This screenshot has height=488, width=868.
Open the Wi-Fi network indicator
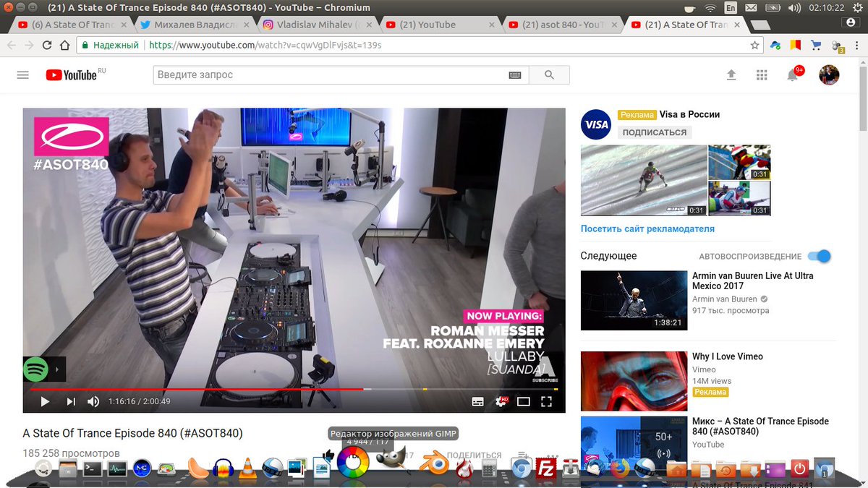click(710, 8)
